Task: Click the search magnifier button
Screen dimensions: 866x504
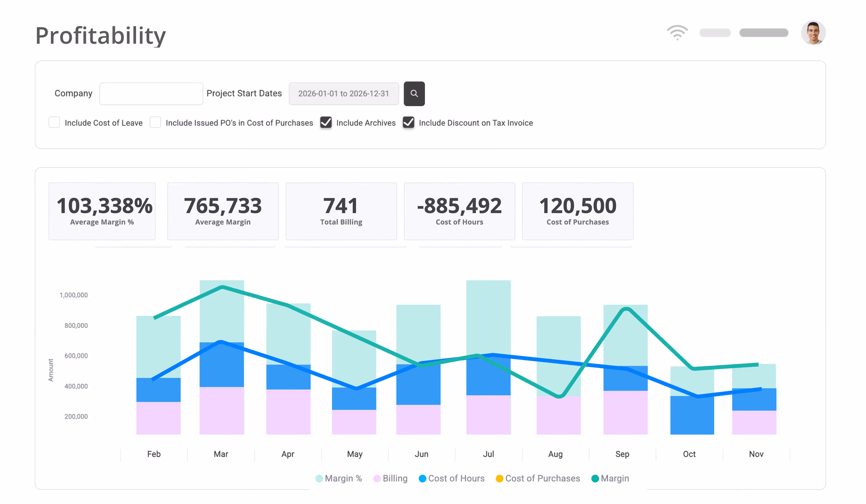Action: coord(414,94)
